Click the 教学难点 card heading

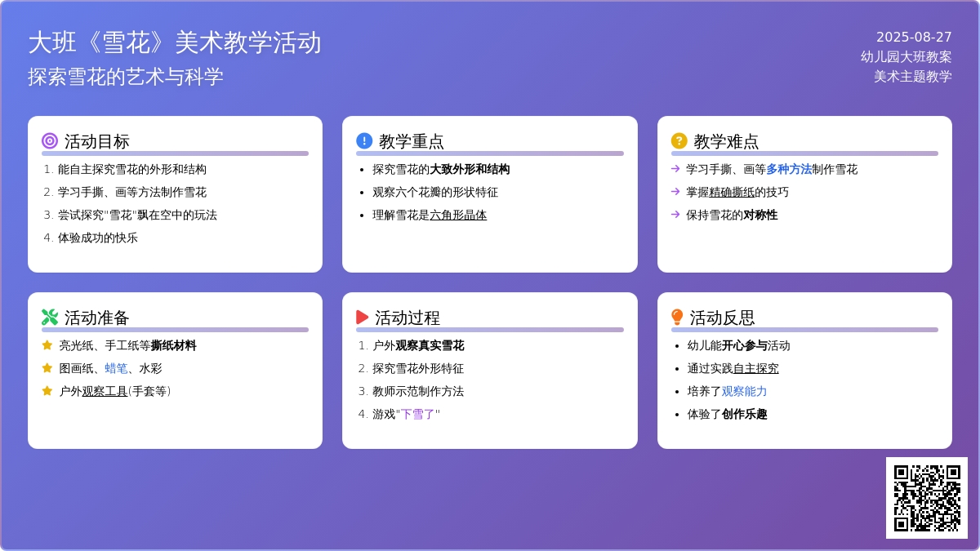[727, 141]
